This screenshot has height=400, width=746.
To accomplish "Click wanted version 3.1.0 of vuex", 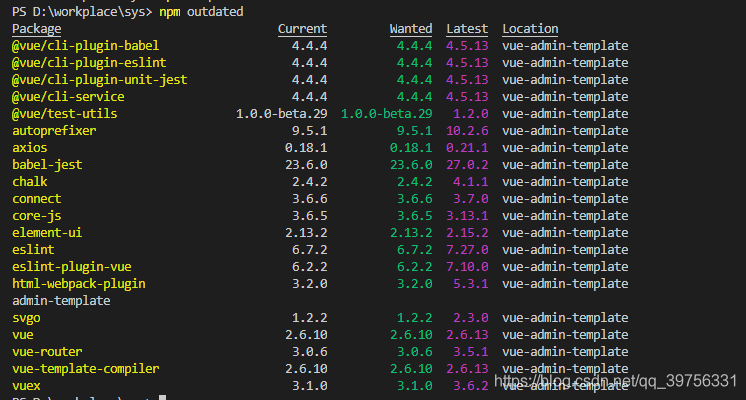I will point(415,386).
